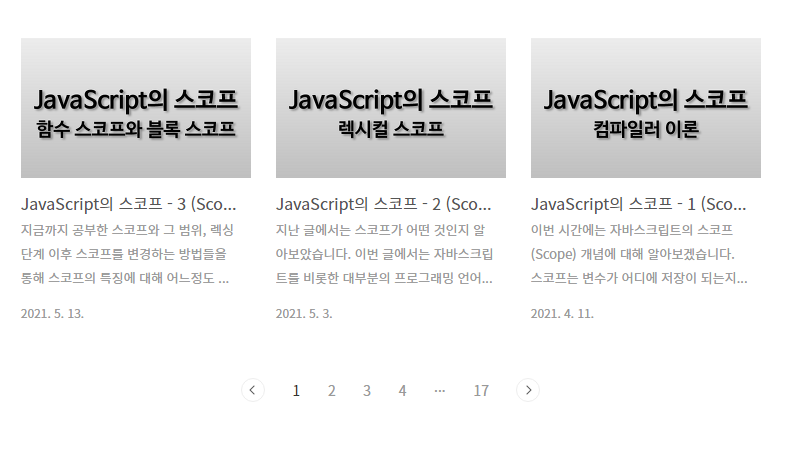Screen dimensions: 788x452
Task: Click the date '2021. 4. 11.'
Action: click(x=562, y=314)
